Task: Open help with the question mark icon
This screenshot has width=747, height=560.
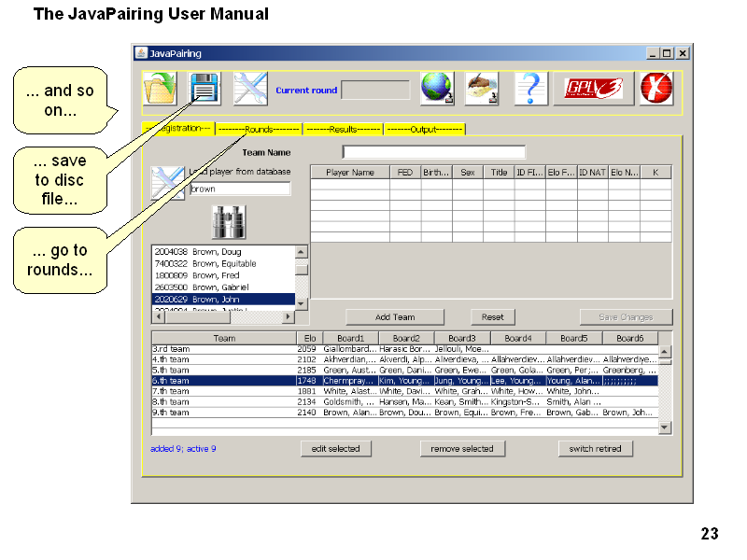Action: (x=530, y=90)
